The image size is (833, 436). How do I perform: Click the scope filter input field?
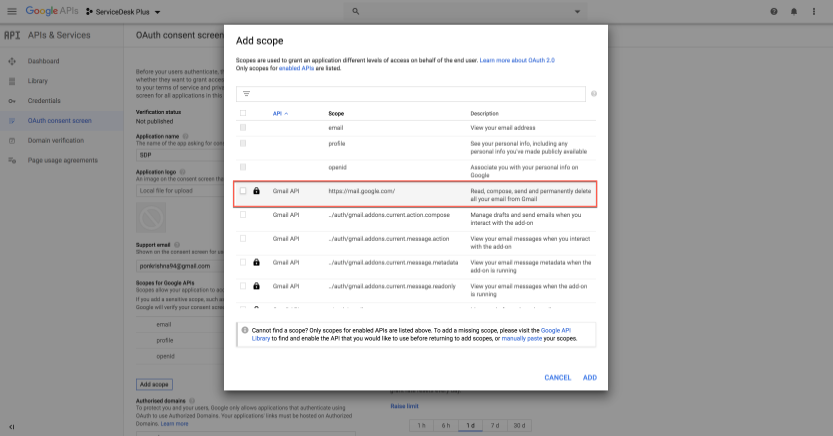(415, 93)
